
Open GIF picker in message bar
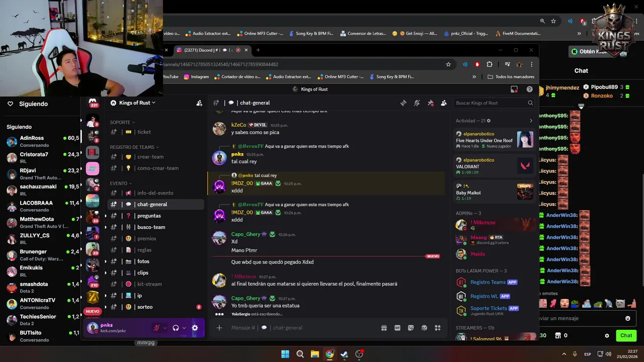click(x=397, y=328)
